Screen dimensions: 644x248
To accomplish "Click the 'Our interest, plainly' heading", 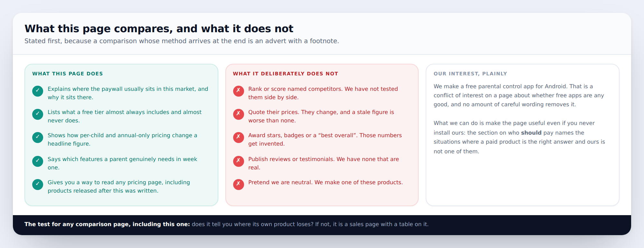I will (x=470, y=74).
